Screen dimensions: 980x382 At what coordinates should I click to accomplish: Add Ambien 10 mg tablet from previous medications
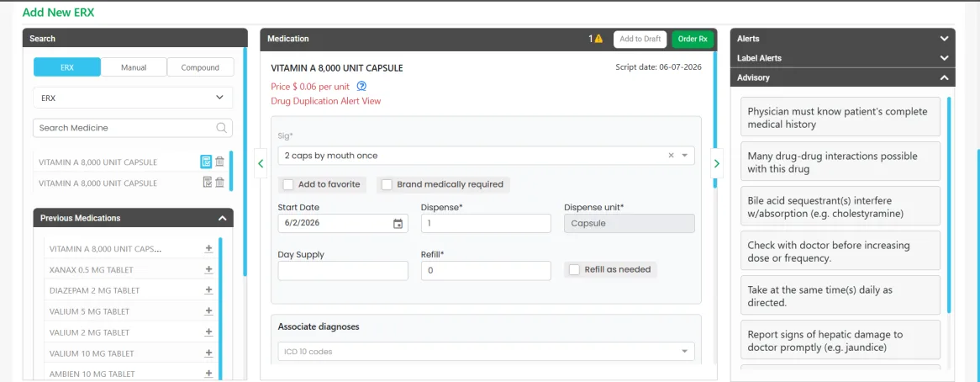[x=208, y=374]
